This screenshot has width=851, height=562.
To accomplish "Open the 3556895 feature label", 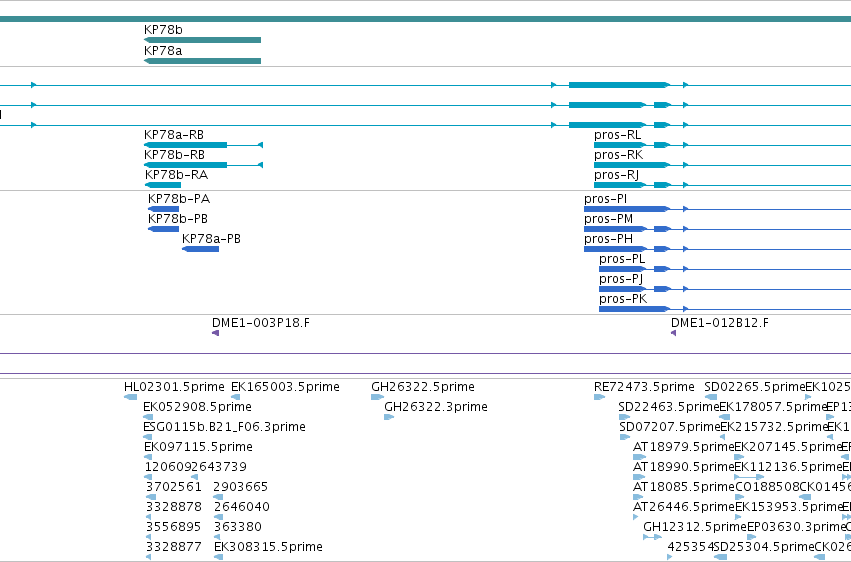I will (173, 527).
